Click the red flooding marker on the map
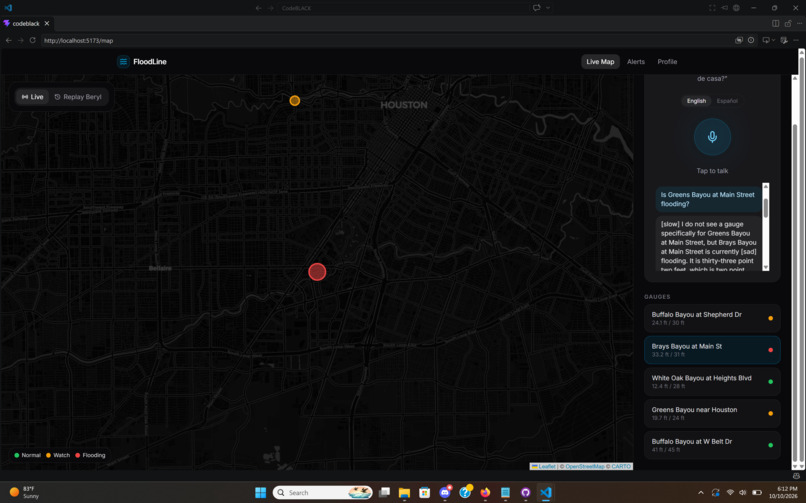This screenshot has height=503, width=806. [317, 272]
